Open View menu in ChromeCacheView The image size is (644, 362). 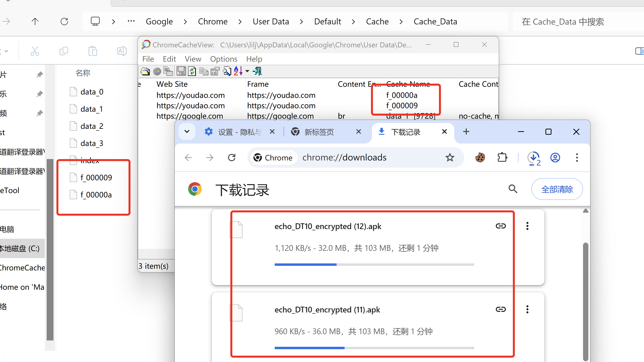point(193,59)
